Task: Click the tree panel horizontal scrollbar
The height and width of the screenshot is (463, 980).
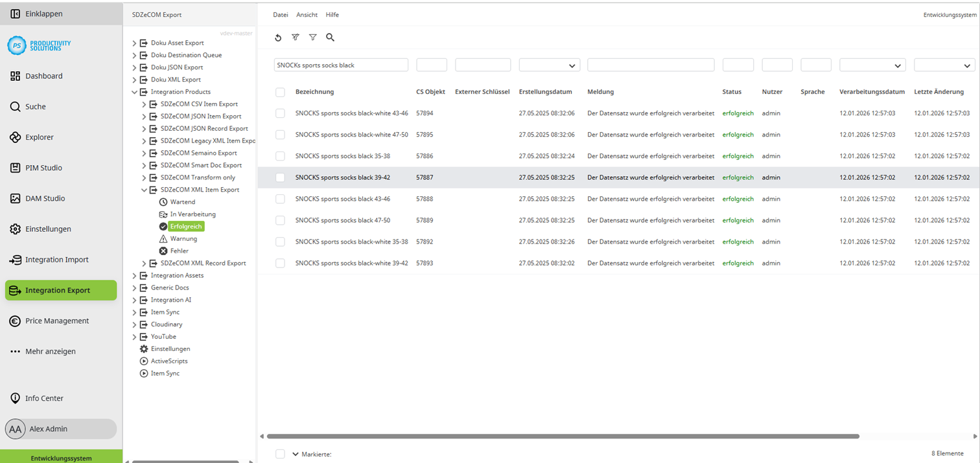Action: click(x=185, y=462)
